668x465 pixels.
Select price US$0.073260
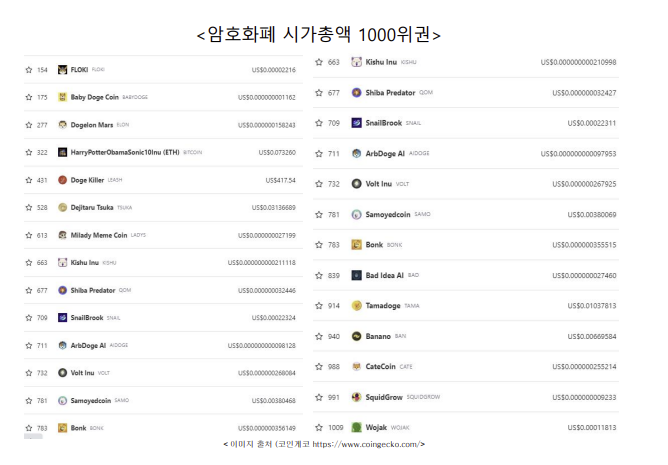pyautogui.click(x=277, y=152)
